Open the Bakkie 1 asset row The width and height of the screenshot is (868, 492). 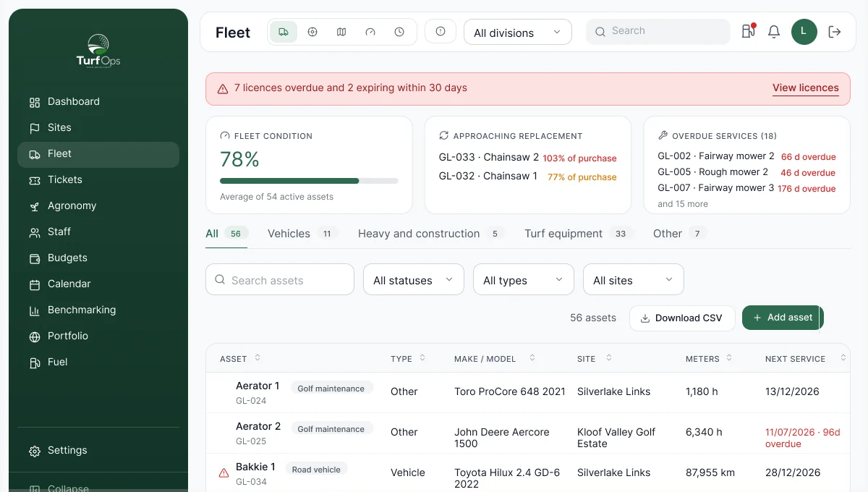tap(528, 473)
